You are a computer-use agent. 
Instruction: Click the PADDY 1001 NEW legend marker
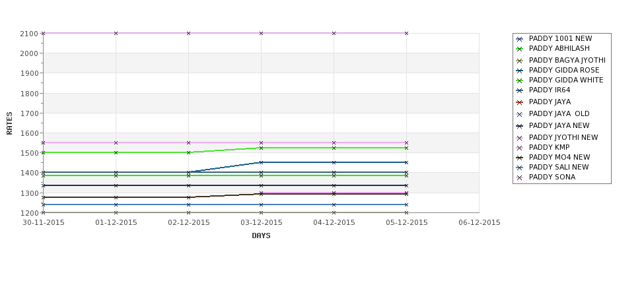click(x=520, y=40)
